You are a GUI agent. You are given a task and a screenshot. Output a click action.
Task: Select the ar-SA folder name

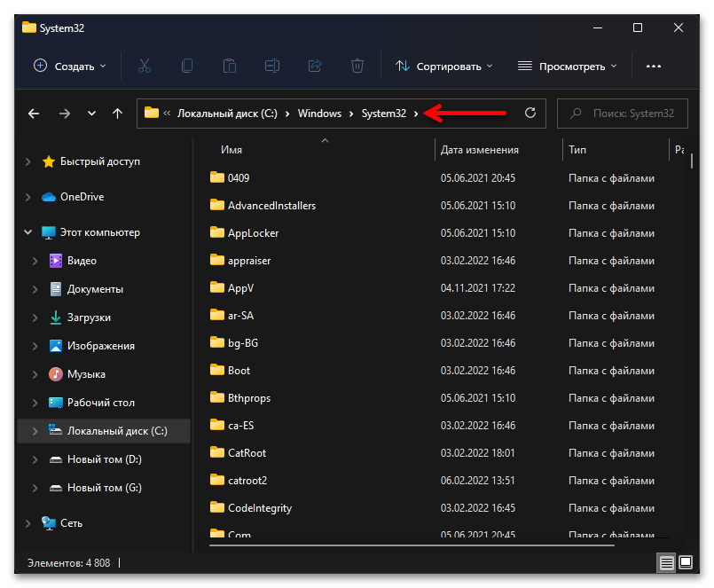240,316
